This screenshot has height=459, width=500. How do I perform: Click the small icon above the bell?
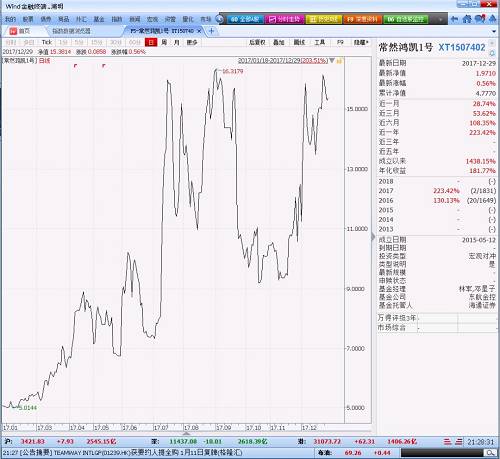click(x=492, y=44)
